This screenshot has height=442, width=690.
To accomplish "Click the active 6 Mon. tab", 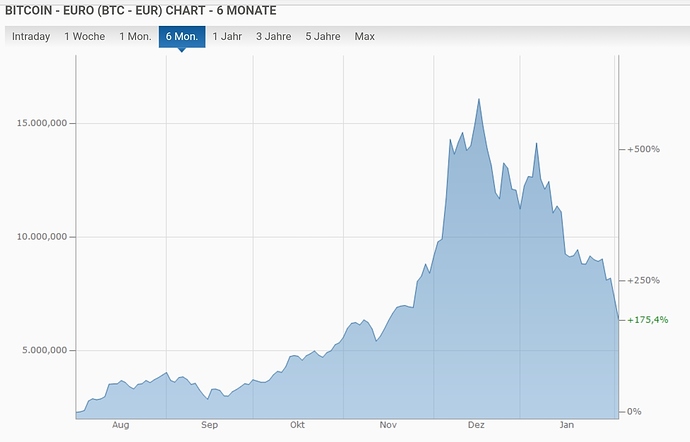I will (x=182, y=37).
